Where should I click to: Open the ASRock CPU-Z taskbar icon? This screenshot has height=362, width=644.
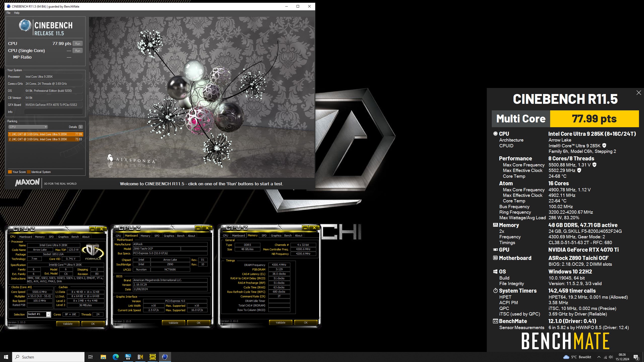click(152, 357)
